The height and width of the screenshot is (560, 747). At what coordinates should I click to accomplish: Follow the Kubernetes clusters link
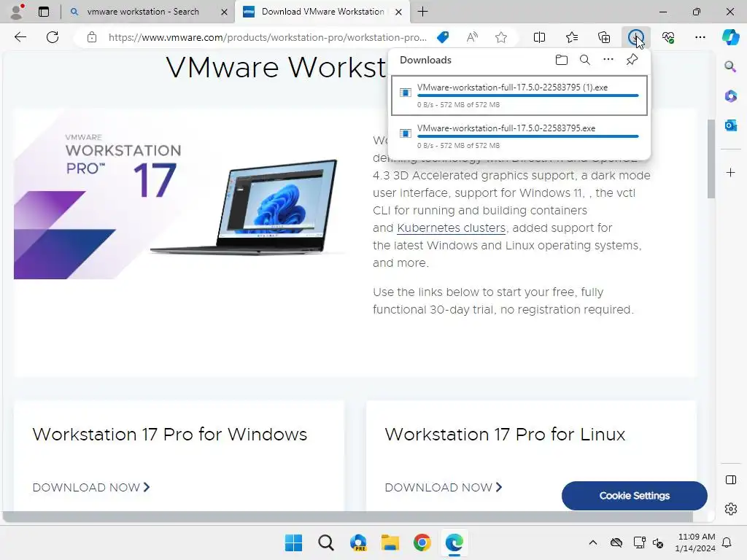(451, 228)
